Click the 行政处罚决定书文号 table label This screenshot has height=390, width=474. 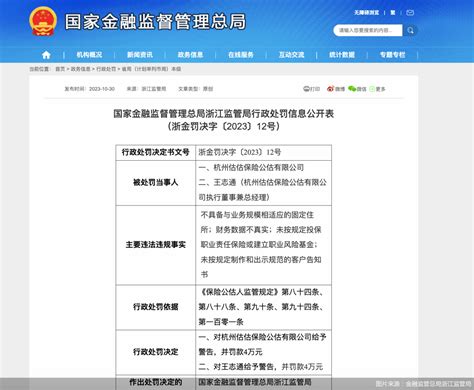coord(156,152)
